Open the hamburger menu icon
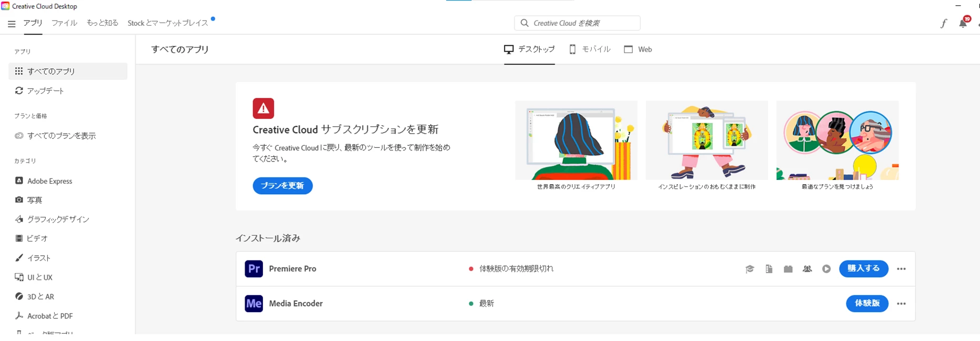This screenshot has height=341, width=980. pyautogui.click(x=12, y=24)
